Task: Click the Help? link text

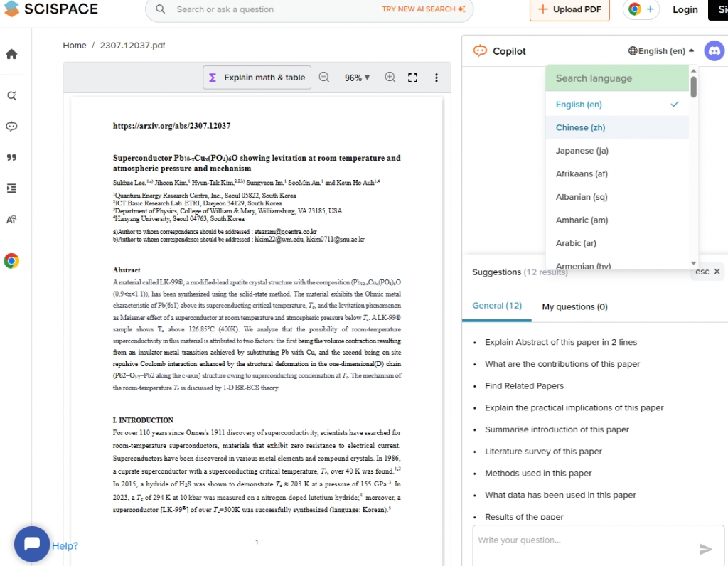Action: [65, 545]
